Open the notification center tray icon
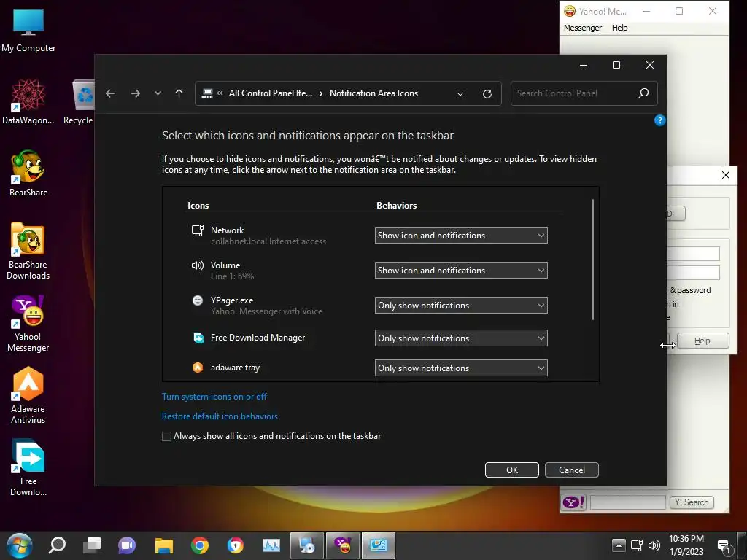The width and height of the screenshot is (747, 560). (x=724, y=547)
